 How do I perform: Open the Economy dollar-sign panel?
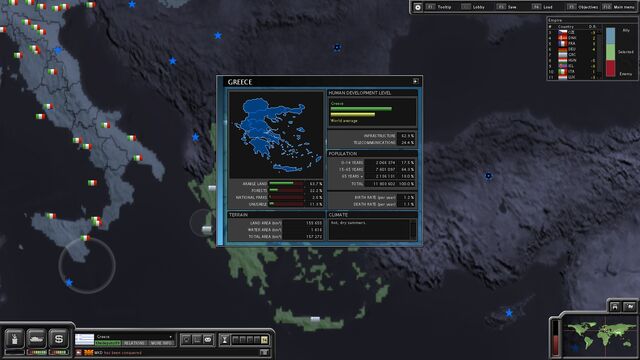coord(59,338)
